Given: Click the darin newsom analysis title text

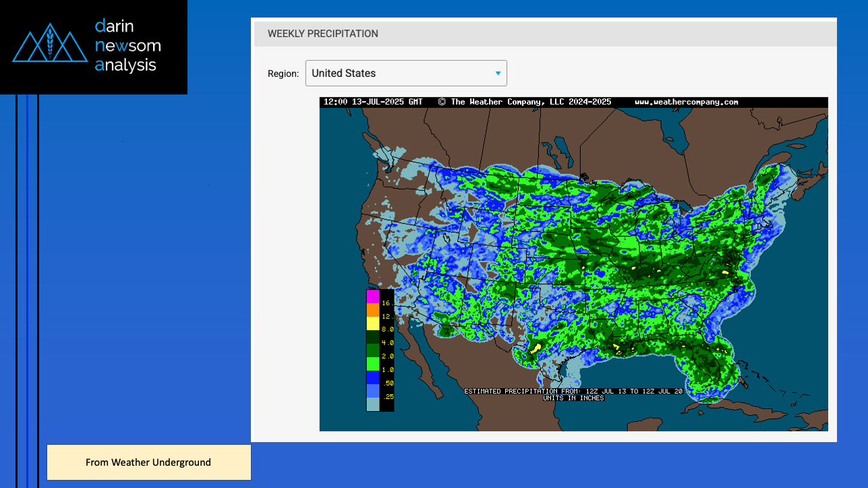Looking at the screenshot, I should 127,46.
